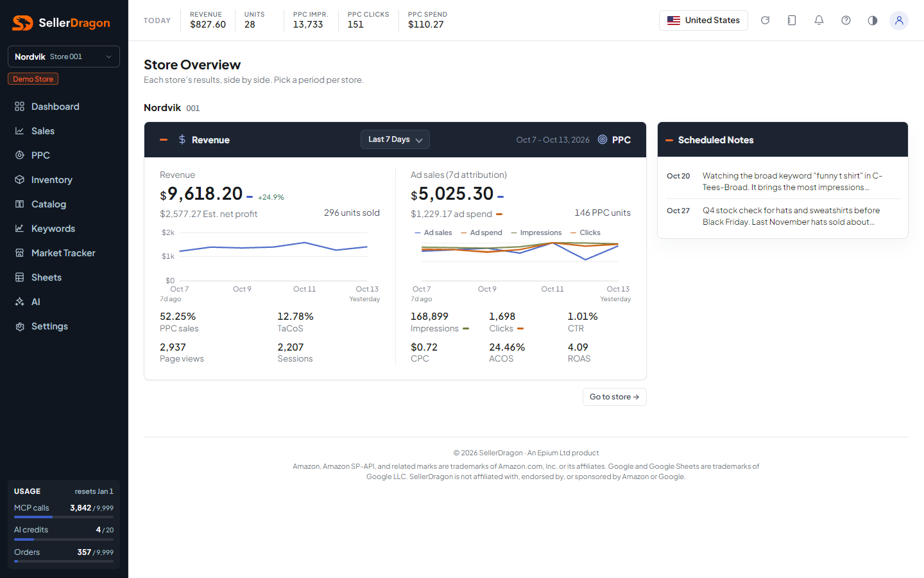Click the 1.01% CTR value

click(583, 317)
